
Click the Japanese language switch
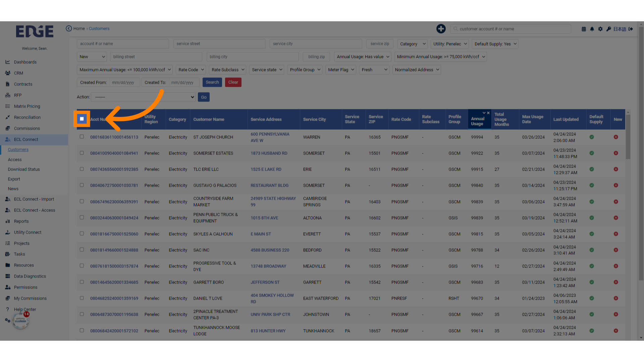(x=620, y=29)
